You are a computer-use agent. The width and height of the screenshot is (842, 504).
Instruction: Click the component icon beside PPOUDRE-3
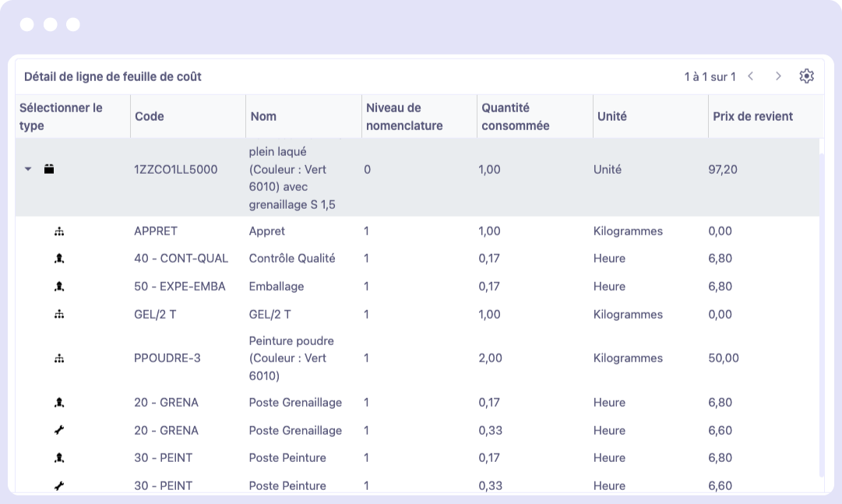[x=59, y=358]
